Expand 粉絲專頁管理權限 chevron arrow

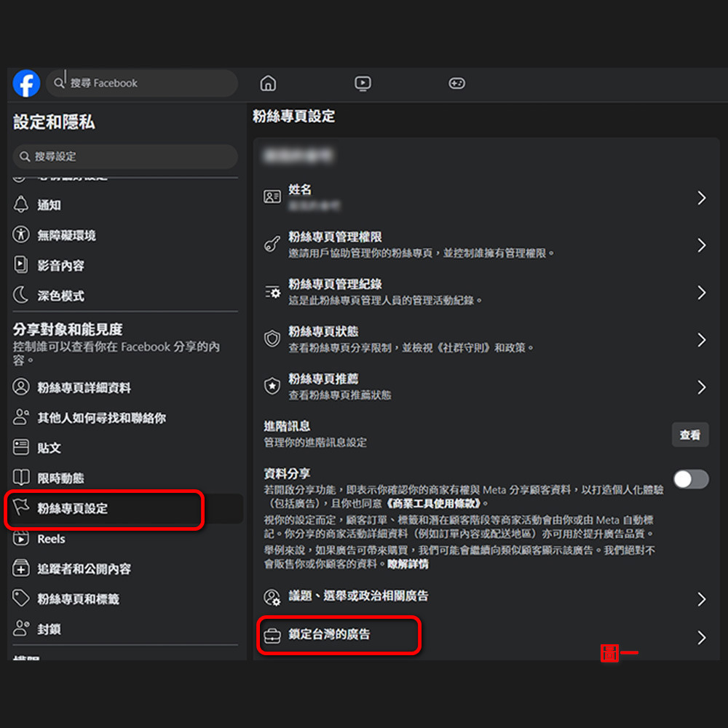pos(701,245)
